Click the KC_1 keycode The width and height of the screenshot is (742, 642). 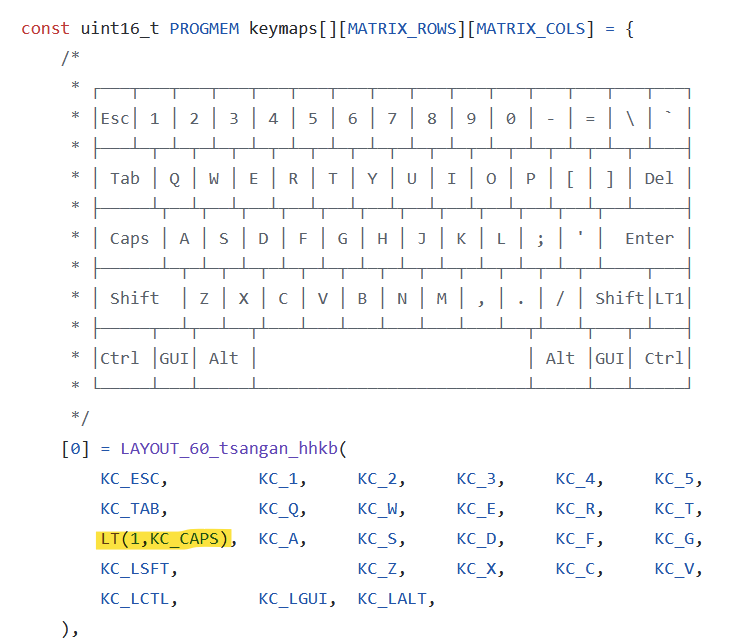[x=279, y=479]
